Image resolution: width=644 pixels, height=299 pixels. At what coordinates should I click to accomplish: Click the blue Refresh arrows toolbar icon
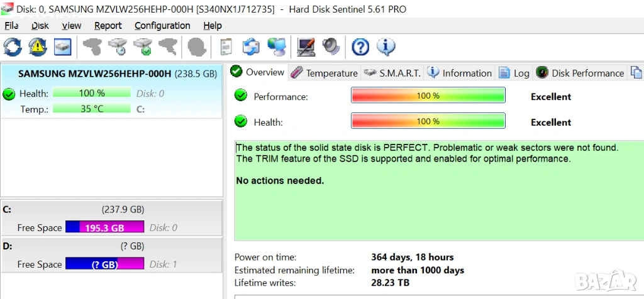[12, 46]
